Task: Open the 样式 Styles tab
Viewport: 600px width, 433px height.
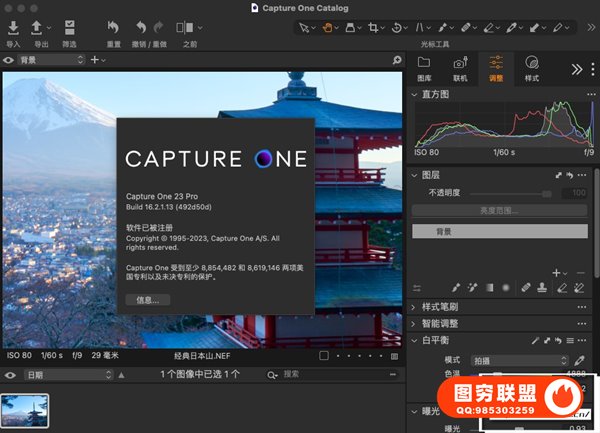Action: [531, 68]
